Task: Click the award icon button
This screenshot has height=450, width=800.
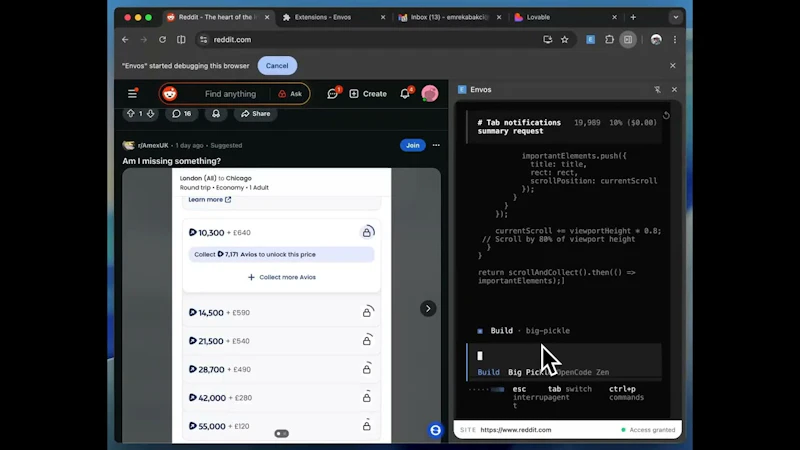Action: [x=216, y=113]
